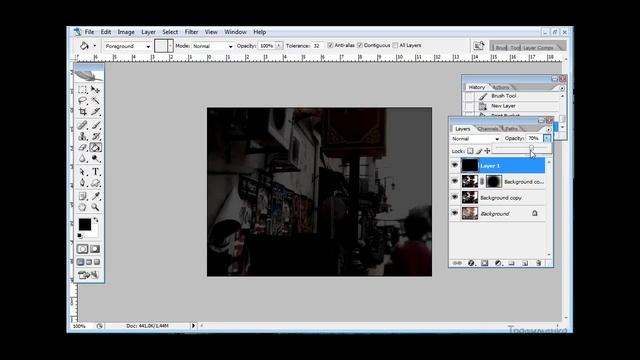640x360 pixels.
Task: Add layer style from Layers panel bottom
Action: 471,263
